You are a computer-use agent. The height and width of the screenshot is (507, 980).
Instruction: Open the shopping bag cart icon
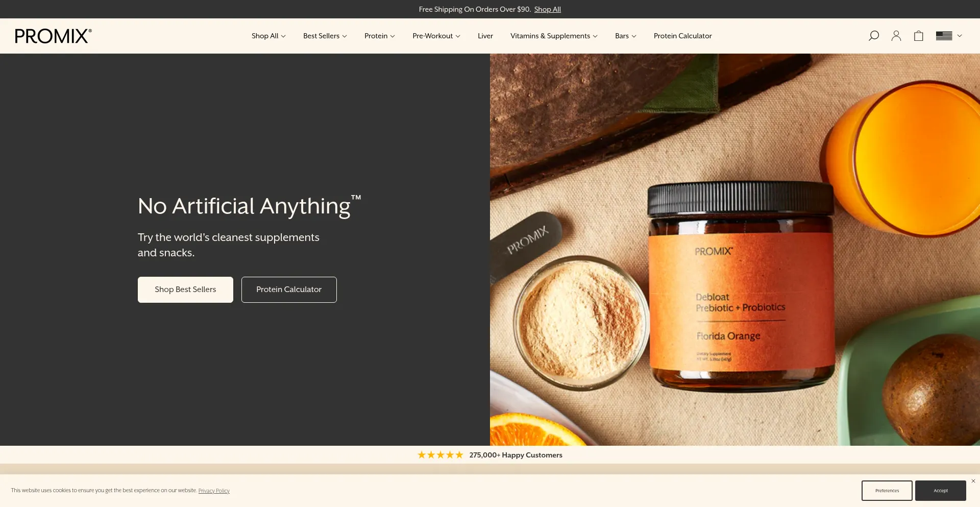click(x=919, y=36)
